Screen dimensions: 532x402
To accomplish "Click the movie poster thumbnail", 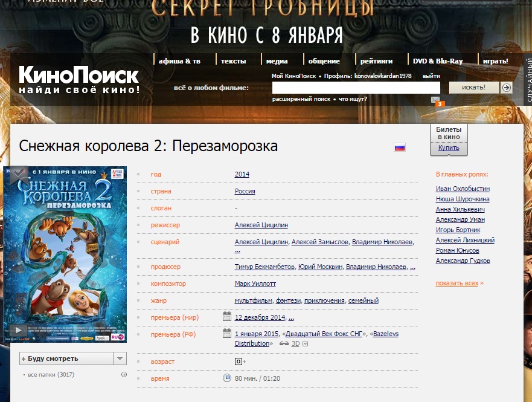I will pos(65,254).
